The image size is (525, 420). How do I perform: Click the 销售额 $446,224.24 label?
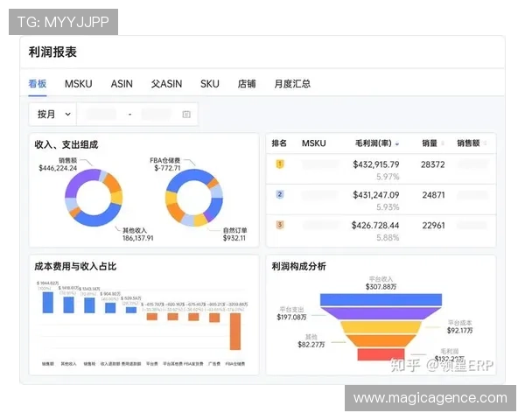point(58,164)
